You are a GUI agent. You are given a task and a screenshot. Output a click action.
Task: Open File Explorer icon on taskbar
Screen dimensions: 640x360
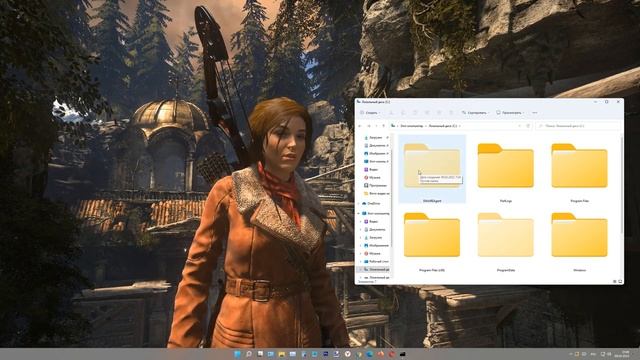click(x=282, y=354)
